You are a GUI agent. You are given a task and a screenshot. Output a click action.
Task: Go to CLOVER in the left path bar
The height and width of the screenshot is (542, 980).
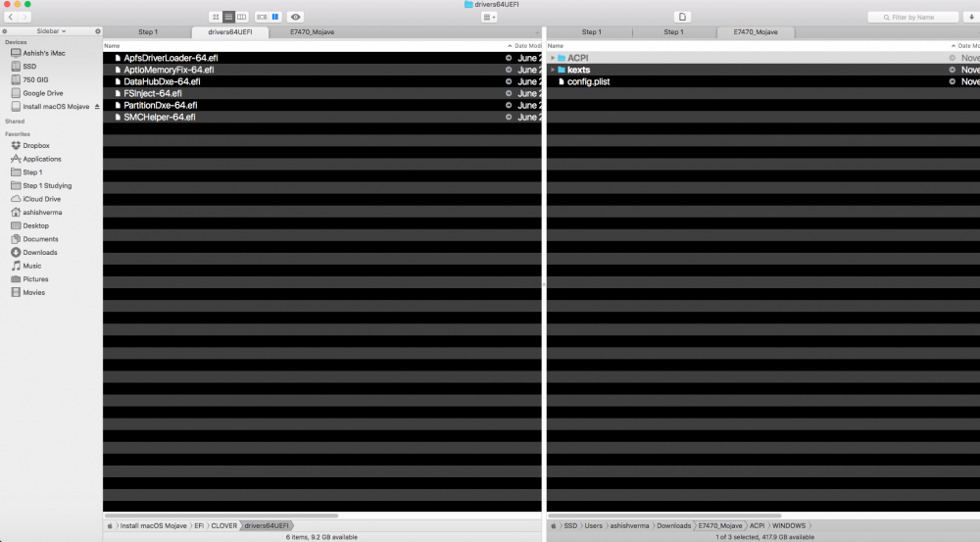(223, 526)
